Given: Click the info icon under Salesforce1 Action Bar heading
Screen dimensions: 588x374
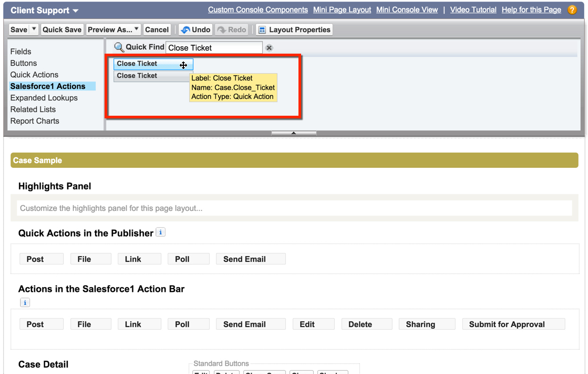Looking at the screenshot, I should pyautogui.click(x=25, y=302).
